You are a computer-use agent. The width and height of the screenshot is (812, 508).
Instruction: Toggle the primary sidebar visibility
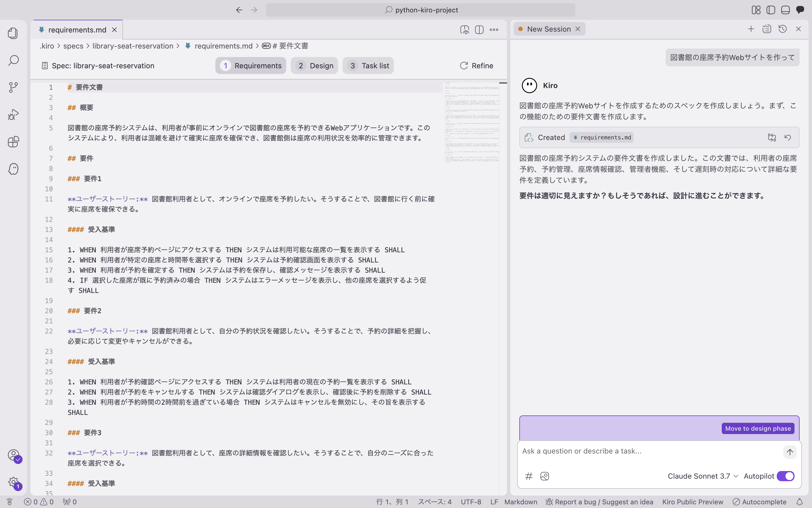click(771, 10)
